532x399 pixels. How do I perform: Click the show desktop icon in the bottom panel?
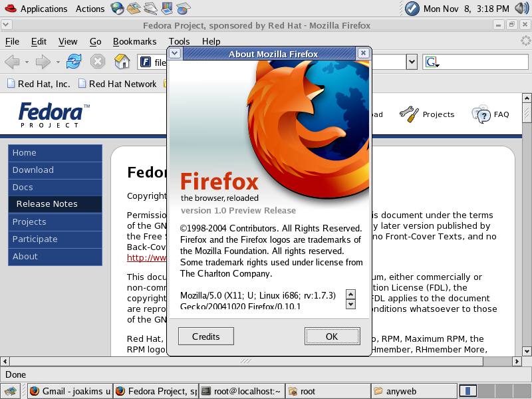click(11, 391)
